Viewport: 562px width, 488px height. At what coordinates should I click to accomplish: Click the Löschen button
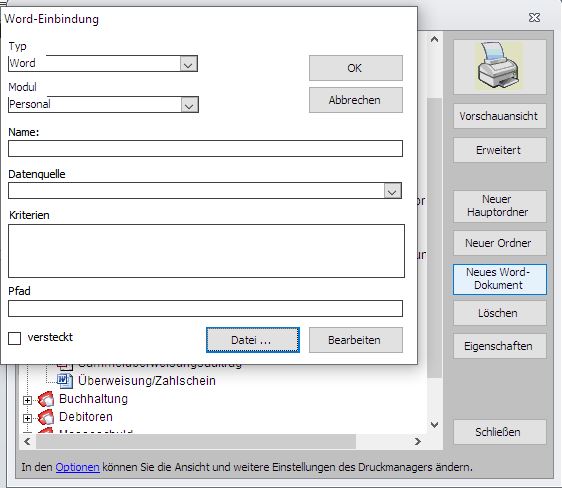(500, 313)
